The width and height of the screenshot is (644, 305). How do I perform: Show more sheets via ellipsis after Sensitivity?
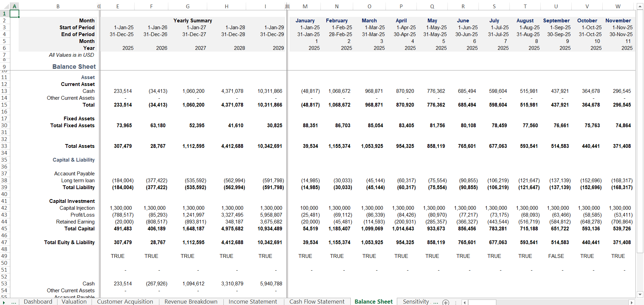point(435,302)
